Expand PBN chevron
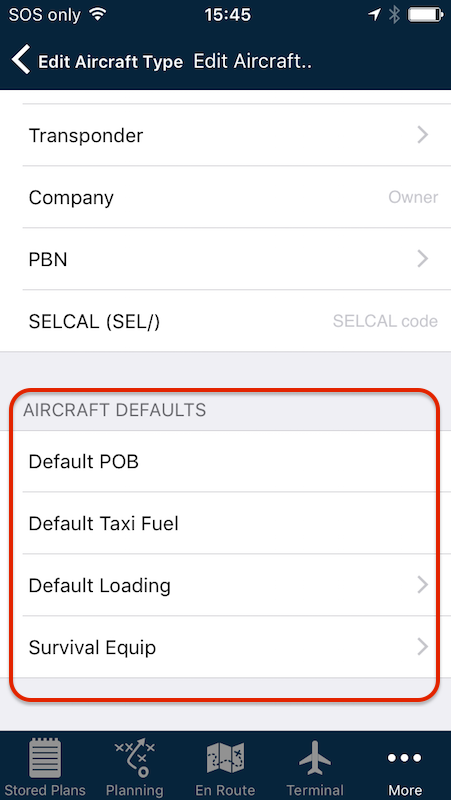451x800 pixels. click(422, 259)
